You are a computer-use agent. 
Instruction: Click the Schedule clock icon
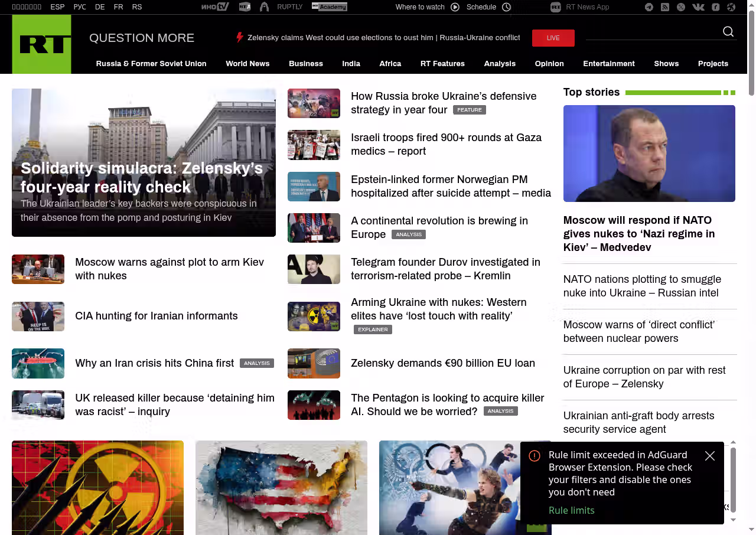(506, 7)
